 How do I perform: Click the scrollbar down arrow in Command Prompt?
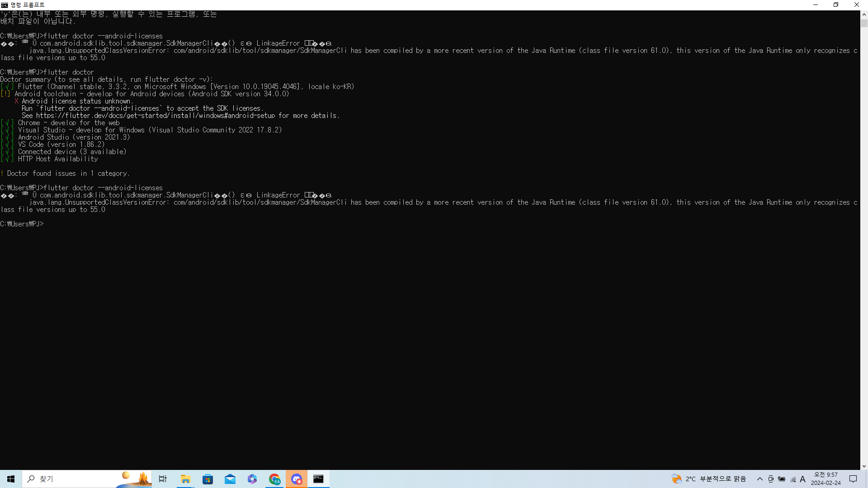click(x=864, y=466)
